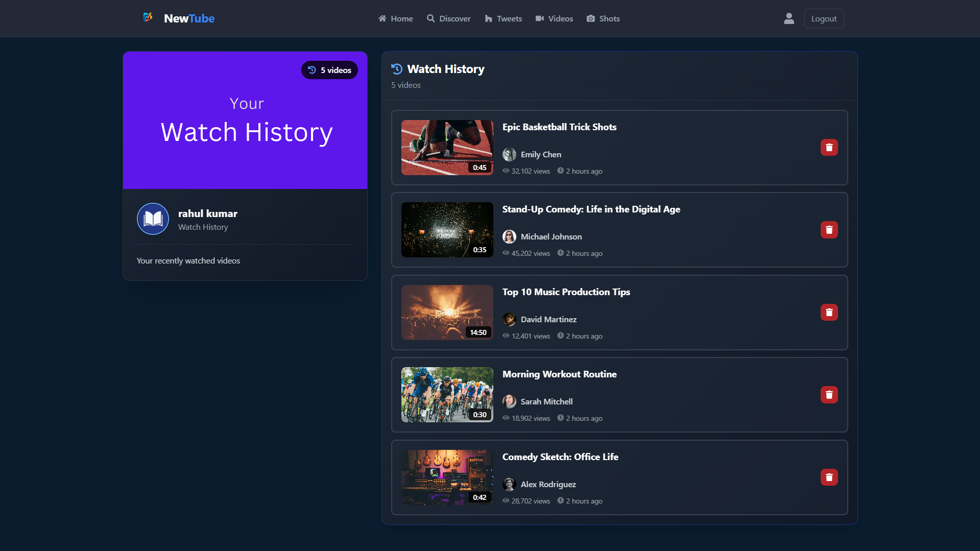
Task: Remove Morning Workout Routine from watch history
Action: [x=829, y=395]
